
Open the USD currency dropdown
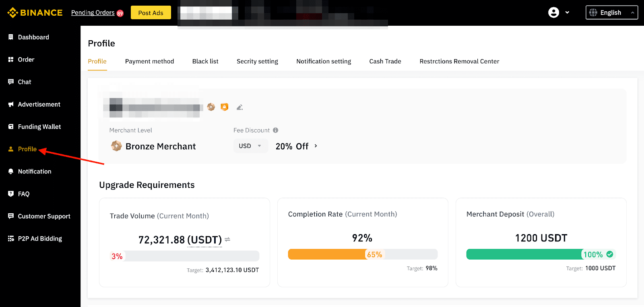250,146
